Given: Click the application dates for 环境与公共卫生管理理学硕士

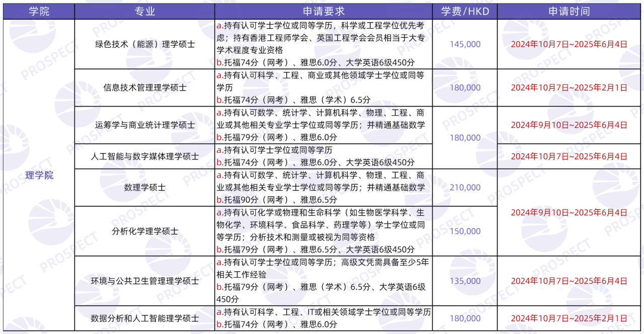Looking at the screenshot, I should click(569, 281).
